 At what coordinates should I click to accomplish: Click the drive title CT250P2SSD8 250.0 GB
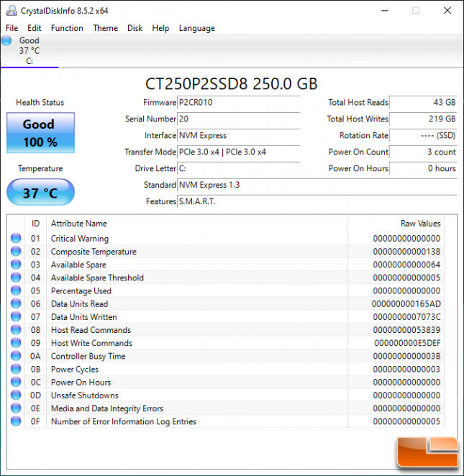point(232,84)
